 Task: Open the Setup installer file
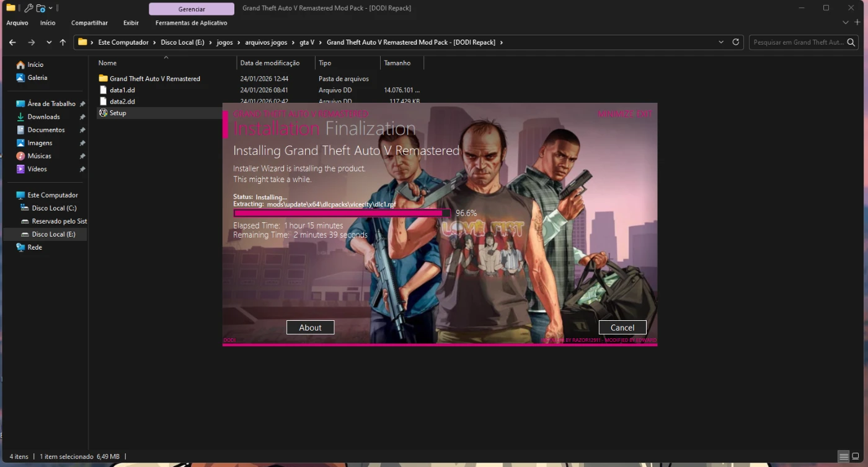tap(117, 113)
